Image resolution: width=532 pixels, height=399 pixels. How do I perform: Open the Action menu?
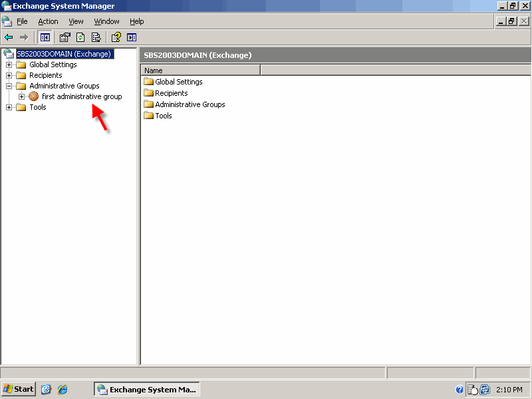(x=48, y=21)
